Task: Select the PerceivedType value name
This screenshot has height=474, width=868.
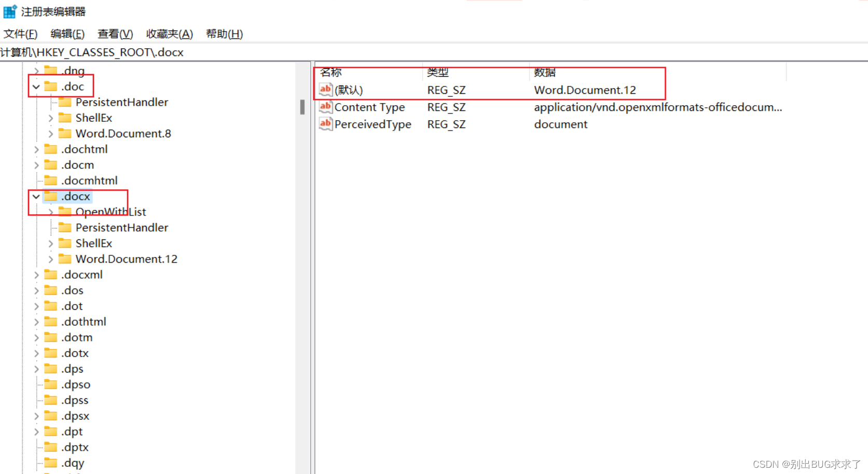Action: click(x=373, y=124)
